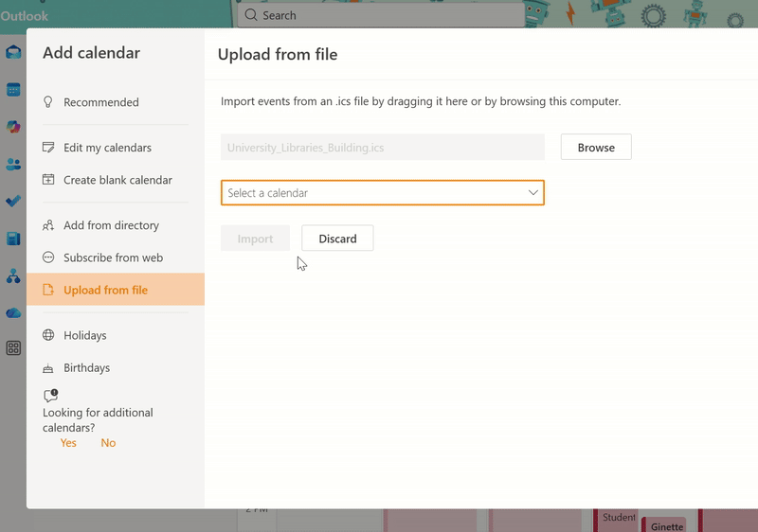Open the Birthdays section
Screen dimensions: 758x532
click(115, 367)
